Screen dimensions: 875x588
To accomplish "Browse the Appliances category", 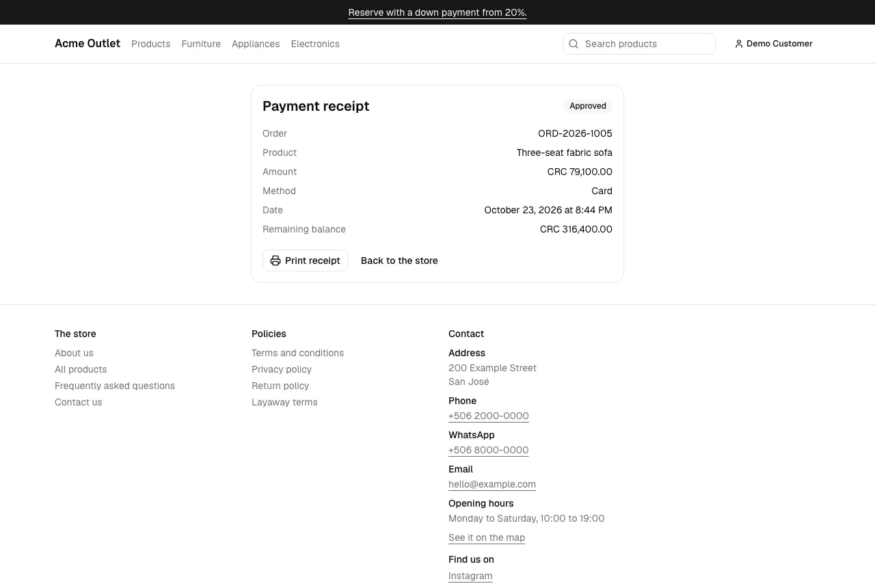I will click(x=256, y=44).
